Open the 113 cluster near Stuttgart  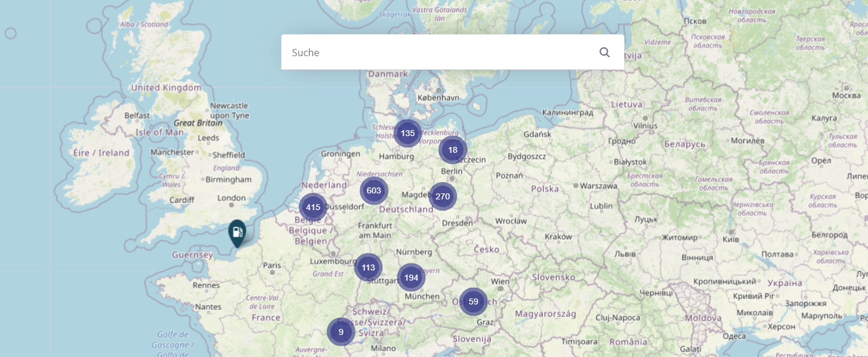pyautogui.click(x=368, y=267)
